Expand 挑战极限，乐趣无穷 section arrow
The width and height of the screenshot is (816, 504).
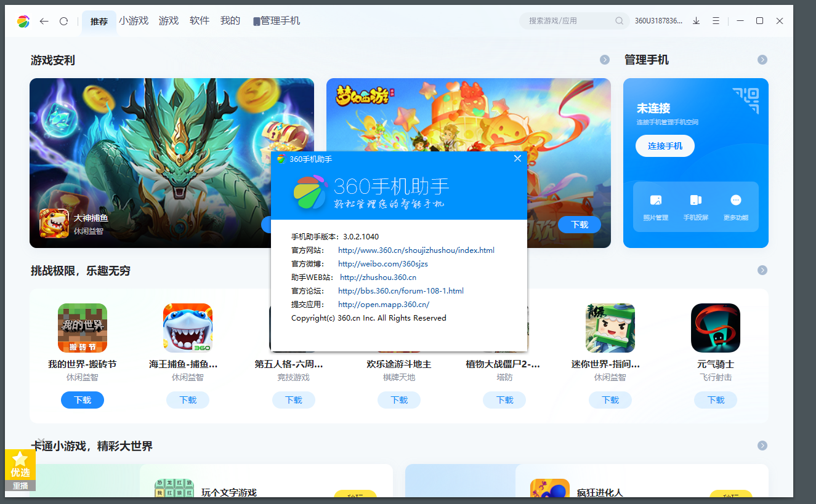point(762,270)
